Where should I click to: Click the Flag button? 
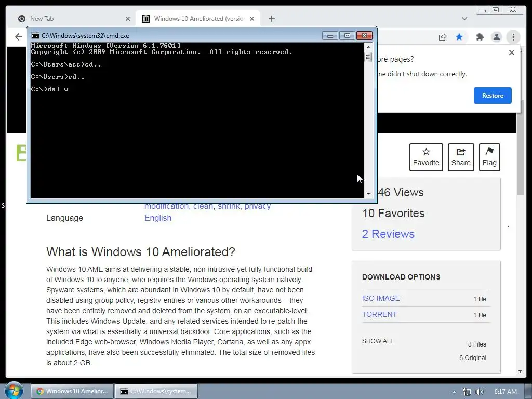coord(489,157)
